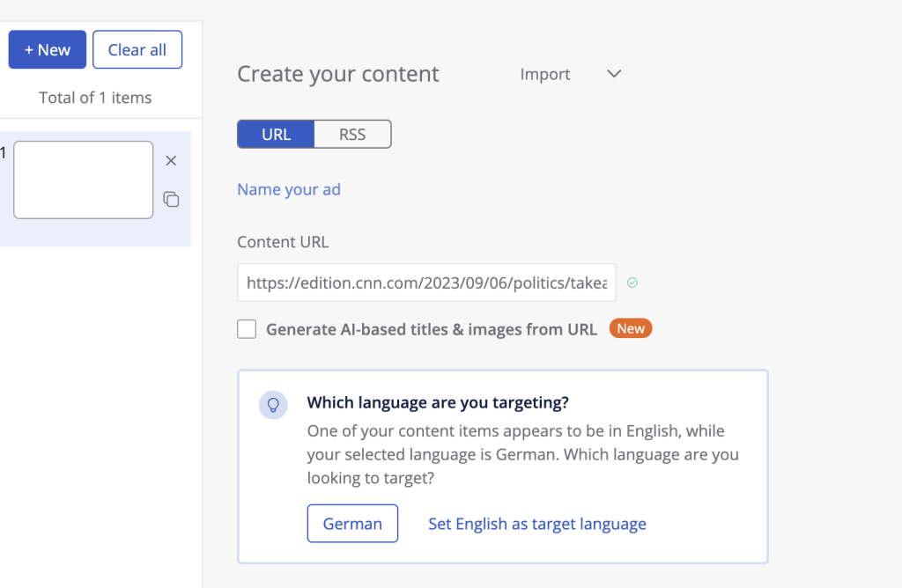Focus the Content URL input field
902x588 pixels.
click(426, 283)
